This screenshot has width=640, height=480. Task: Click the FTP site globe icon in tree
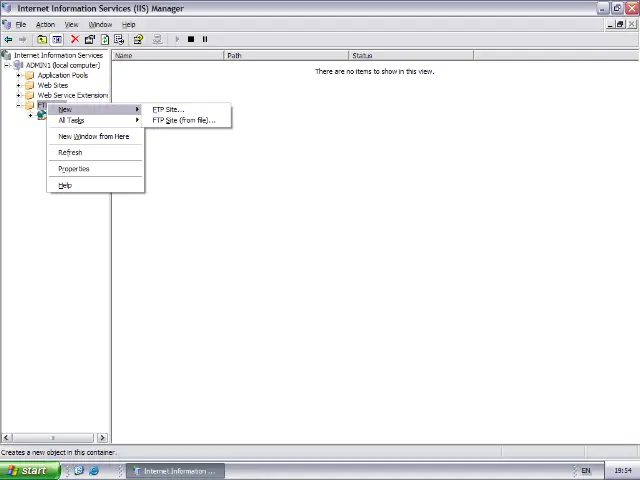(x=41, y=115)
